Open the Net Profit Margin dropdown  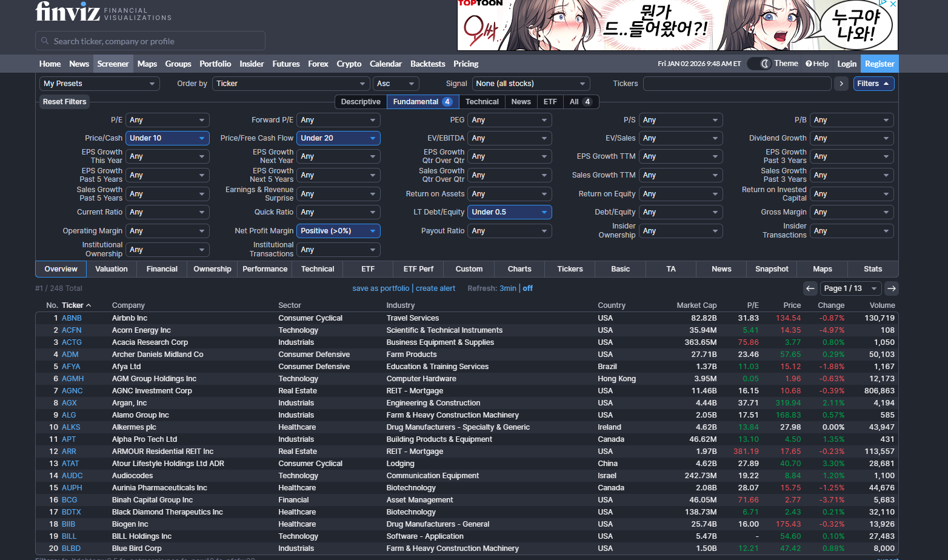pyautogui.click(x=338, y=231)
